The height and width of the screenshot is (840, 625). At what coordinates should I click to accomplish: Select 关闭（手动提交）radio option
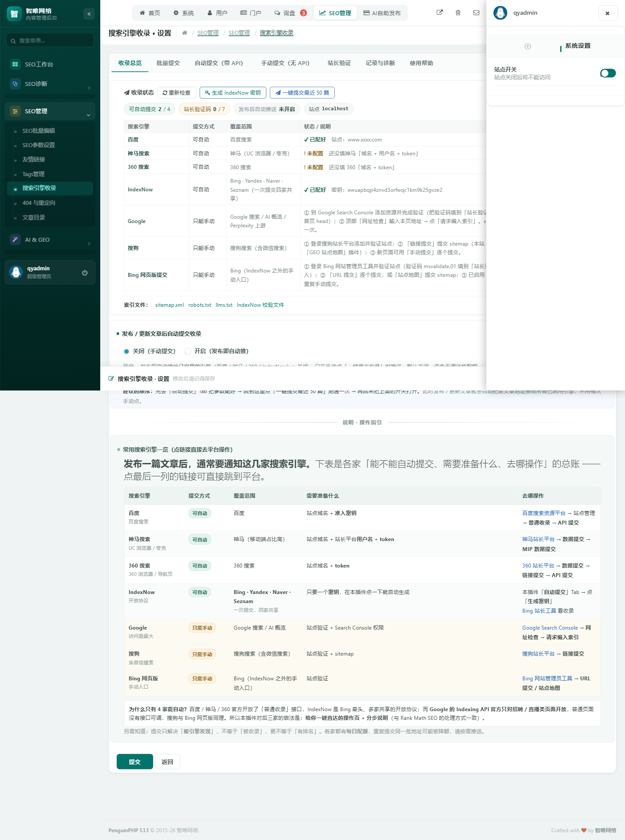coord(126,351)
